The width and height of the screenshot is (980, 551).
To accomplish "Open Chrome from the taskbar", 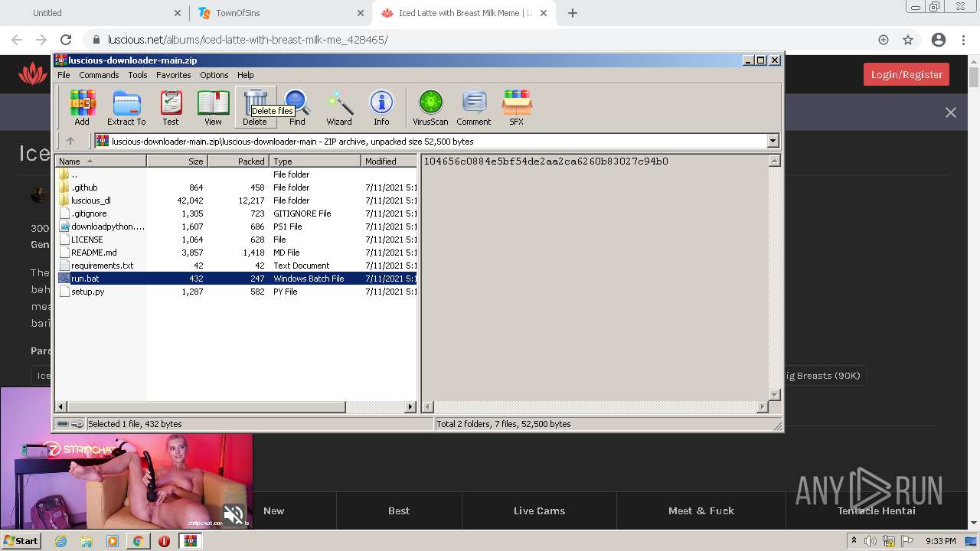I will [x=138, y=541].
